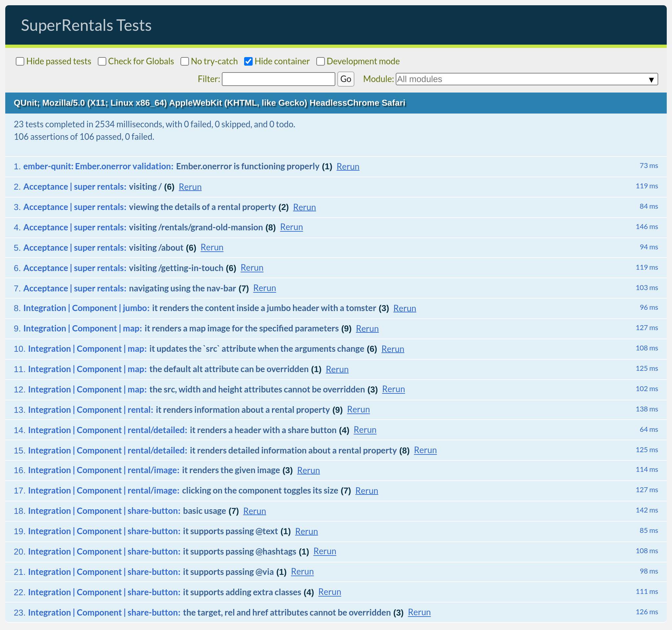Enable the No try-catch option
The image size is (672, 630).
[x=184, y=61]
